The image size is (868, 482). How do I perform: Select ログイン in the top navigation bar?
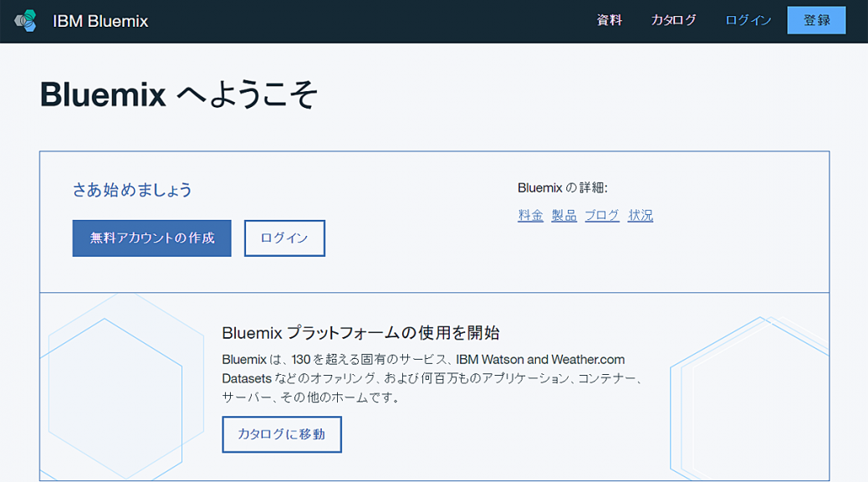pos(747,20)
